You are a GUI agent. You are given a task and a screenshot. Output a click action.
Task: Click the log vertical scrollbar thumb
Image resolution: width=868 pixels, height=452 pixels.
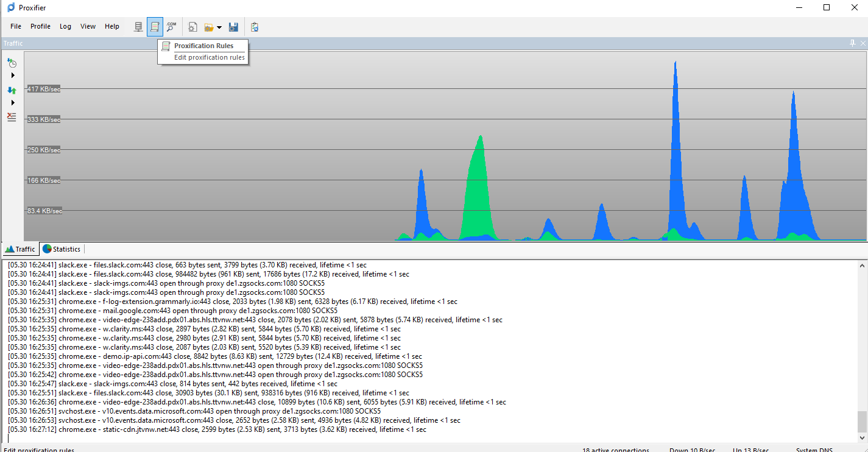click(862, 421)
